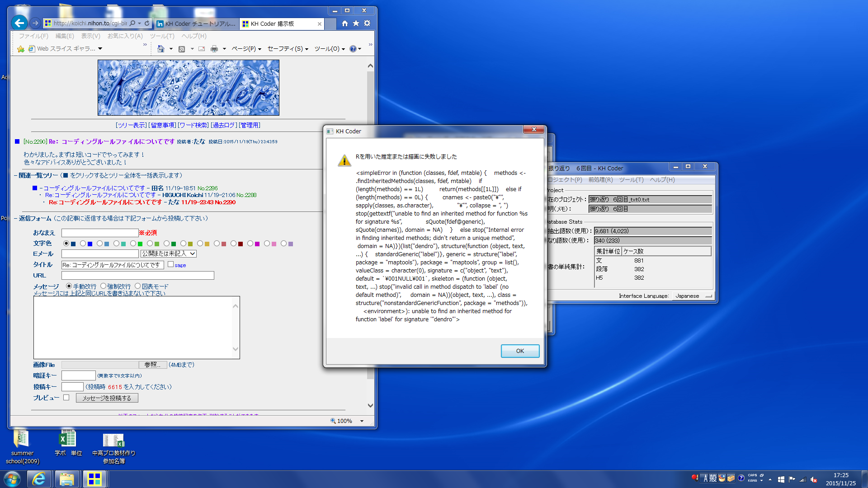Expand the Print icon dropdown arrow
This screenshot has height=488, width=868.
point(224,49)
